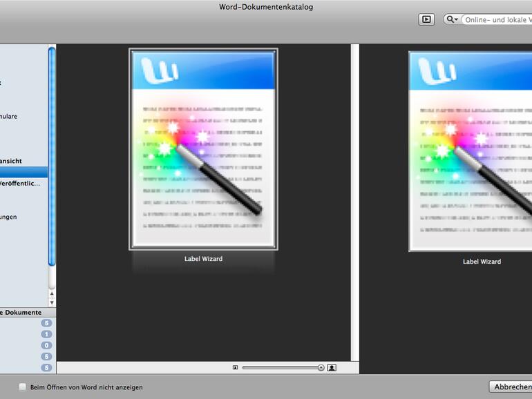Screen dimensions: 532x399
Task: Toggle the right pane button with play icon
Action: [426, 19]
